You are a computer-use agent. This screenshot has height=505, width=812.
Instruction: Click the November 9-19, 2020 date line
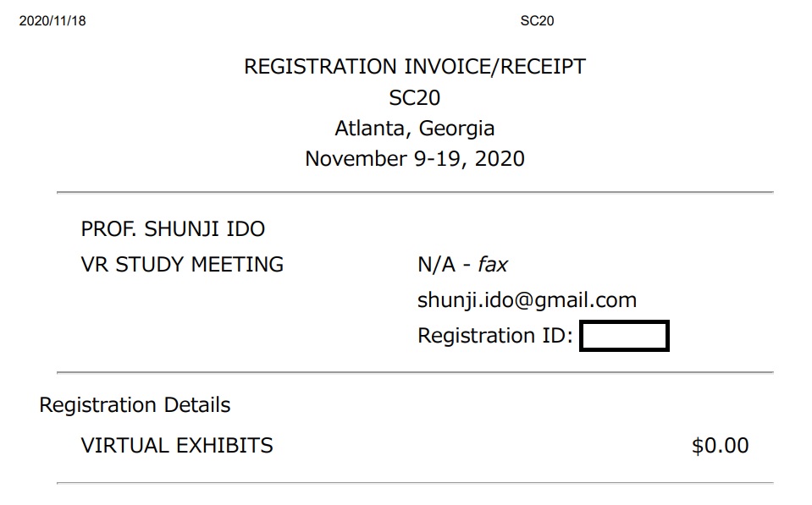414,158
